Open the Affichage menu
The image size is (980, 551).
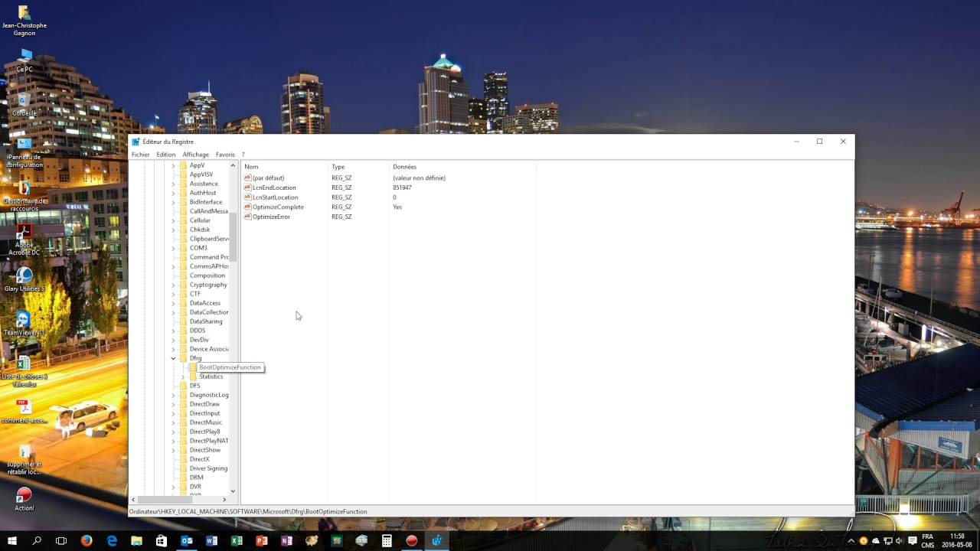pos(195,155)
